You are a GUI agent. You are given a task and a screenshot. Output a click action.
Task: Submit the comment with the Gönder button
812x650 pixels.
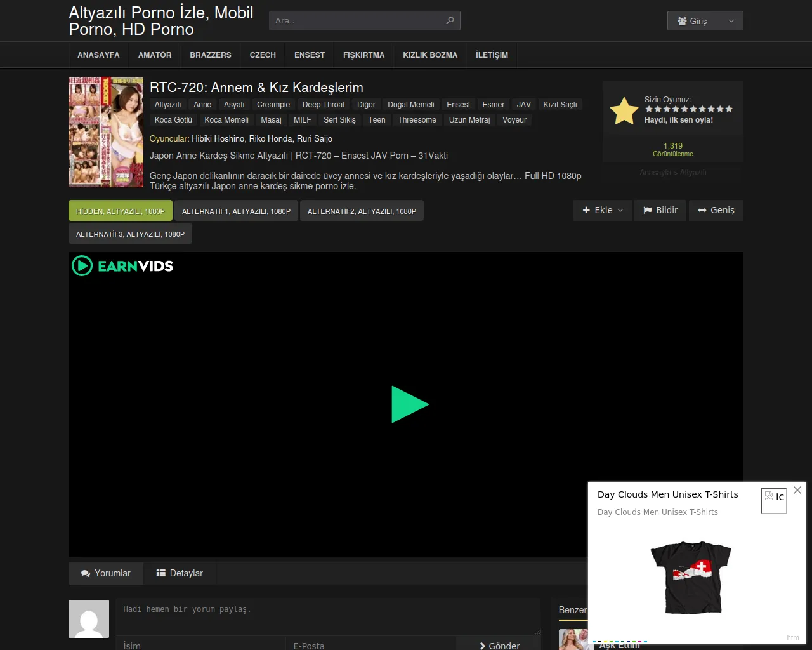499,645
